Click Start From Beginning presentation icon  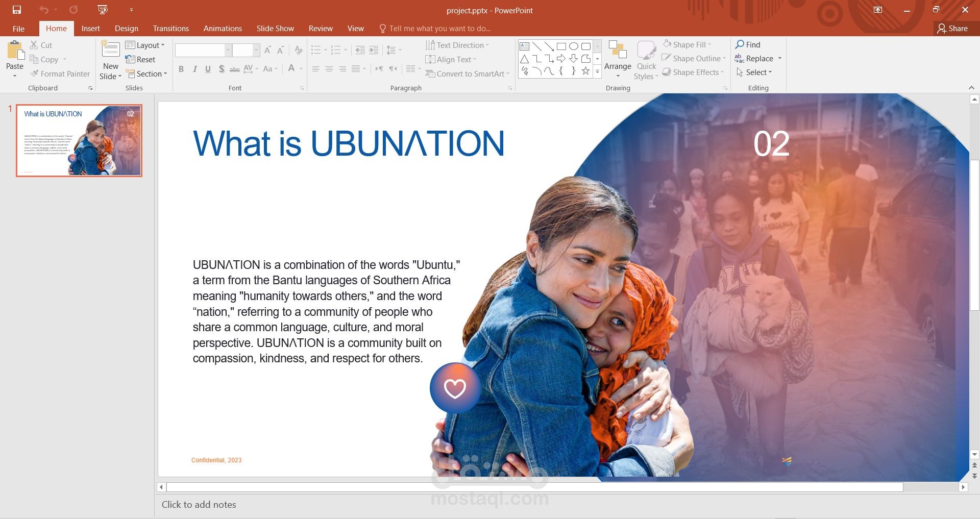[x=103, y=10]
